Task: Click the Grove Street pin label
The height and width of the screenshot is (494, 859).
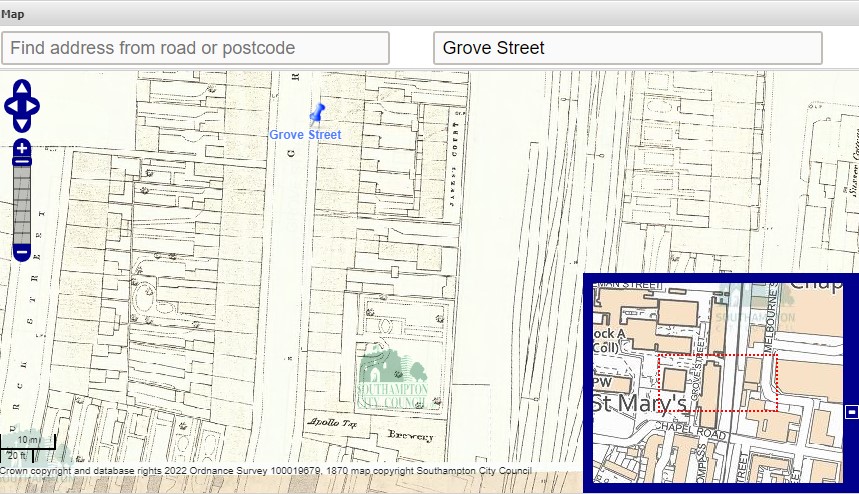Action: (305, 135)
